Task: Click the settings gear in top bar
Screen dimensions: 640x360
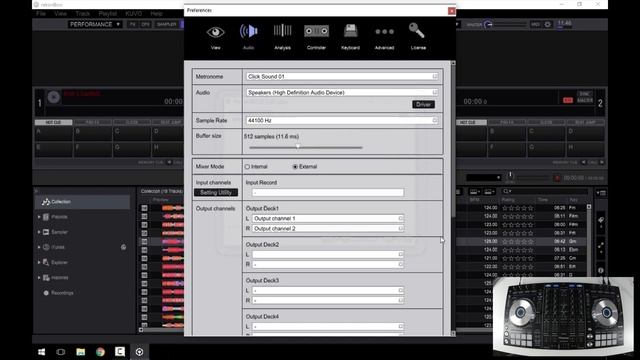Action: pyautogui.click(x=548, y=24)
